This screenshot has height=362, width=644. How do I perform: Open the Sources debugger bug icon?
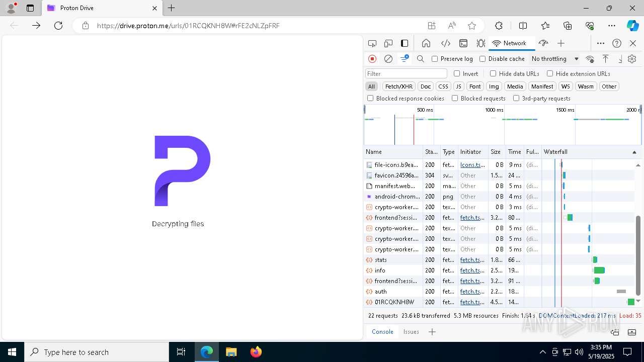click(481, 43)
